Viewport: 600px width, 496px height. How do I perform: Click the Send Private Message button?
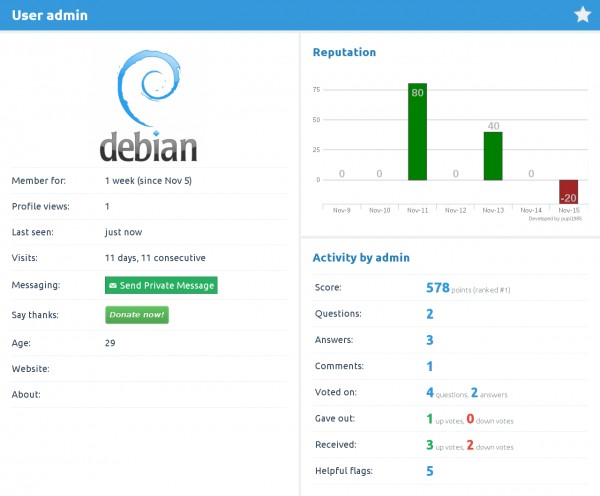point(161,285)
